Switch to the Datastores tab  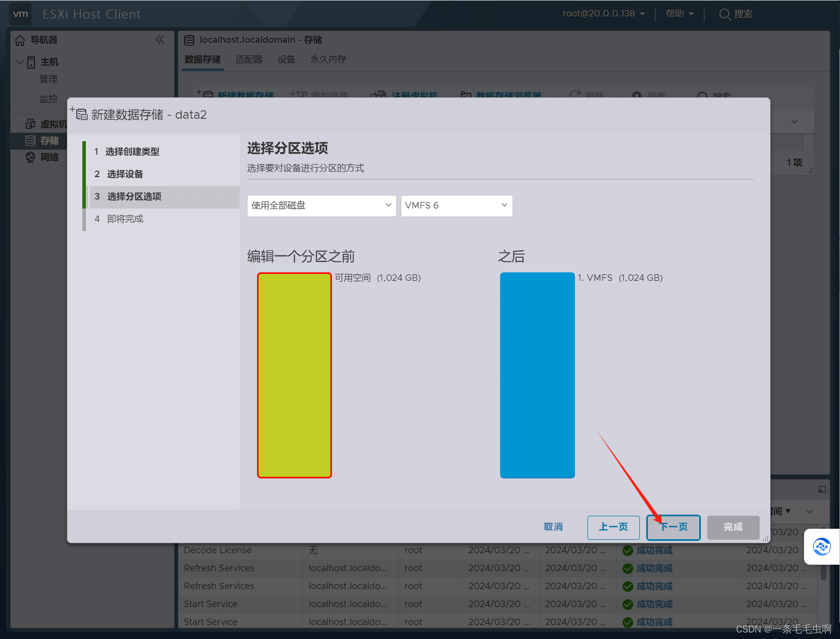[x=203, y=59]
